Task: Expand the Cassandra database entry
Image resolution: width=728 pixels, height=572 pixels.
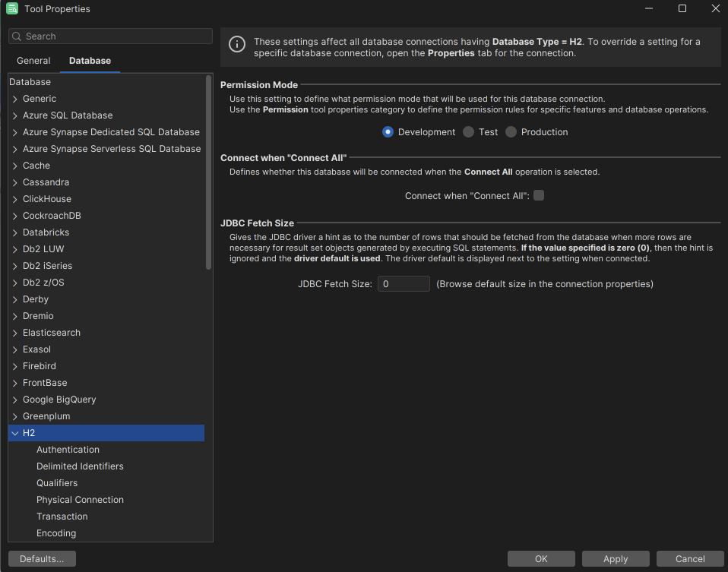Action: (x=15, y=182)
